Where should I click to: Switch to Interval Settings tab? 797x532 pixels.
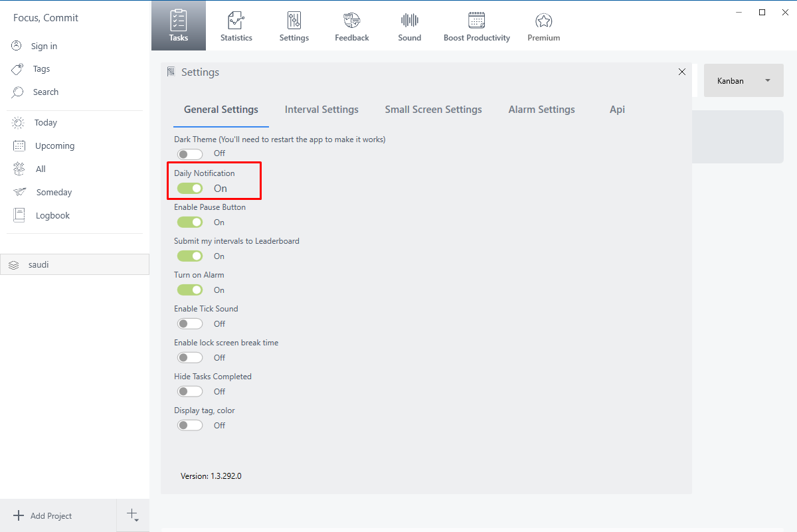coord(321,110)
